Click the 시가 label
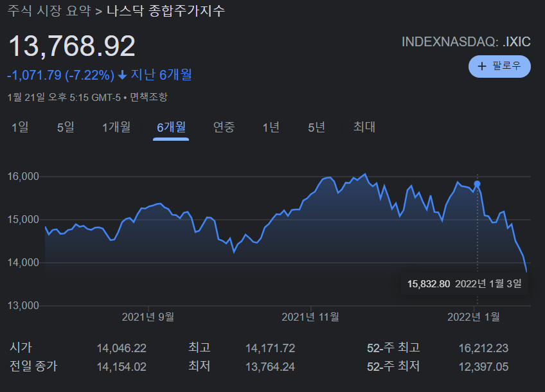Image resolution: width=545 pixels, height=392 pixels. coord(21,348)
